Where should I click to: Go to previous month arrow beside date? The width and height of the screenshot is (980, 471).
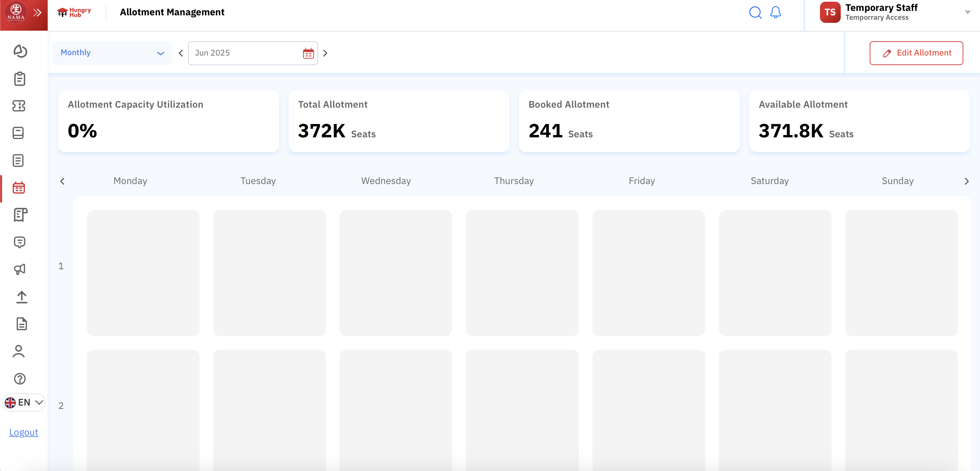[181, 53]
